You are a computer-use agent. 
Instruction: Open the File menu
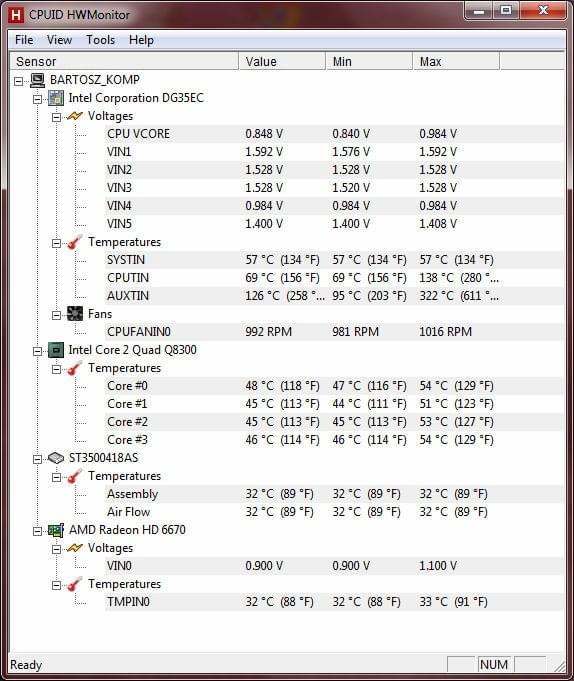pos(24,40)
